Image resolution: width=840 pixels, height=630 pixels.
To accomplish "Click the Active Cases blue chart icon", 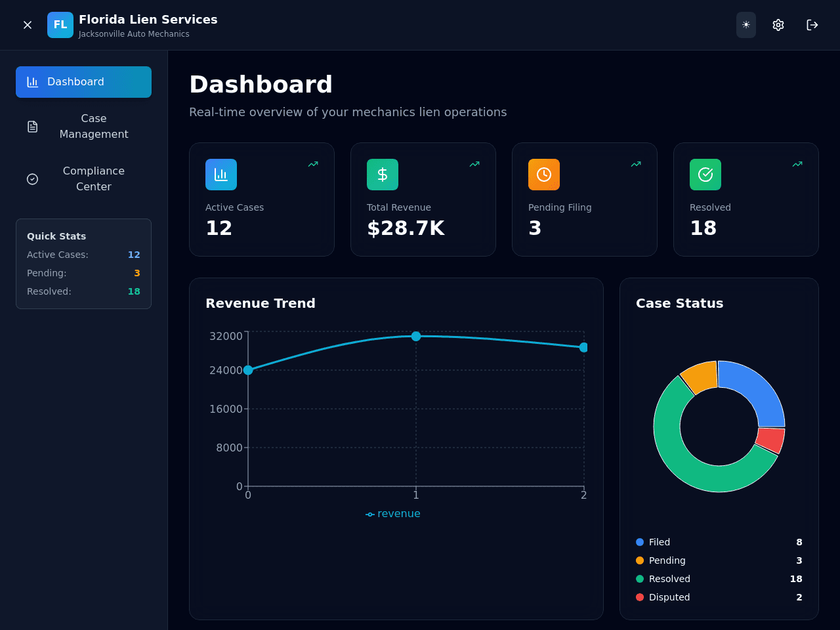I will pyautogui.click(x=221, y=175).
